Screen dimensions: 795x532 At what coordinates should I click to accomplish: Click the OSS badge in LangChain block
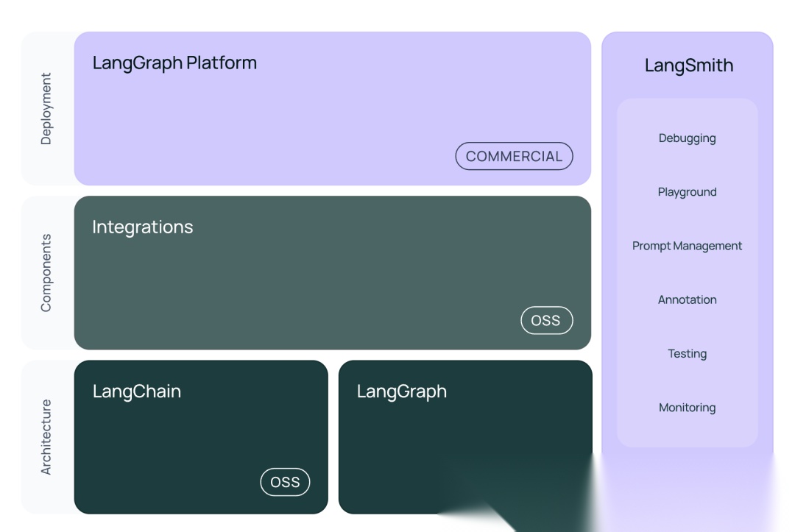[285, 482]
